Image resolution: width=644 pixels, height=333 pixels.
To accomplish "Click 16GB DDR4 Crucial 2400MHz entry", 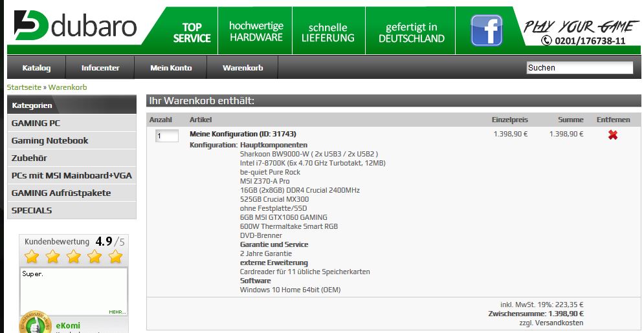I will point(300,190).
